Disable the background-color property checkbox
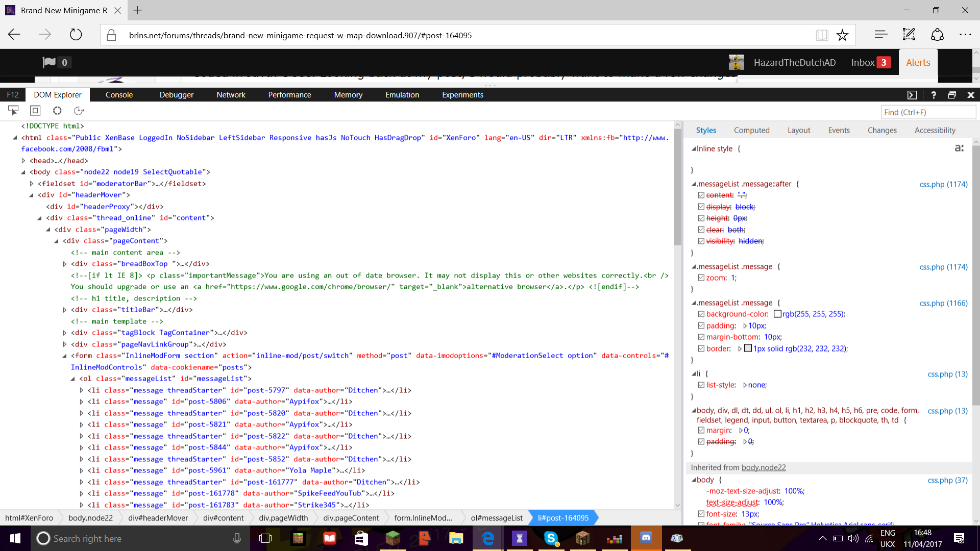 701,314
